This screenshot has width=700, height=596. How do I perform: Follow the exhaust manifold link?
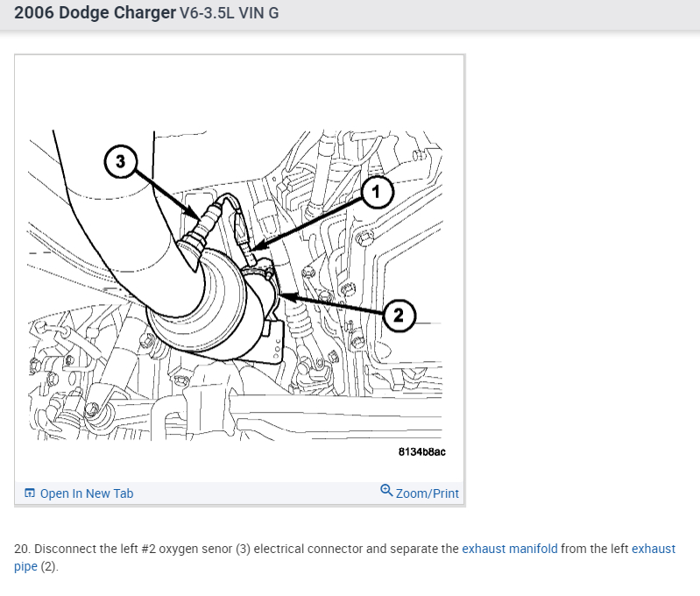(509, 549)
